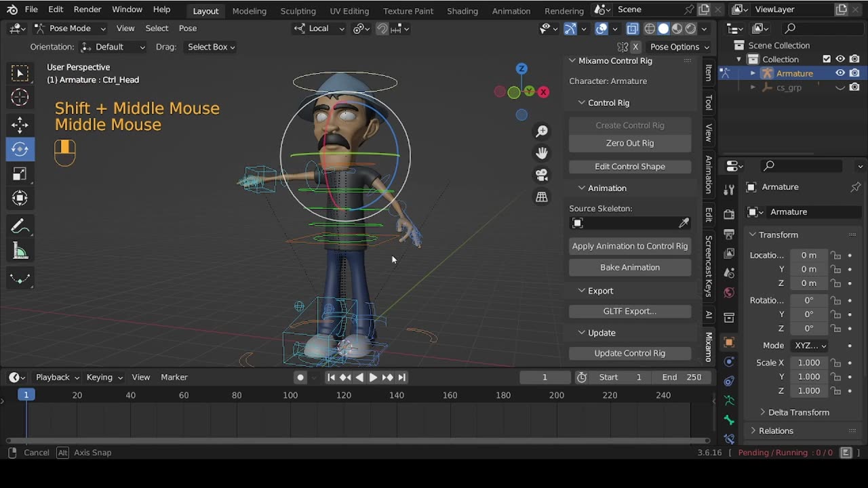Viewport: 868px width, 488px height.
Task: Click Update Control Rig button
Action: pos(630,353)
